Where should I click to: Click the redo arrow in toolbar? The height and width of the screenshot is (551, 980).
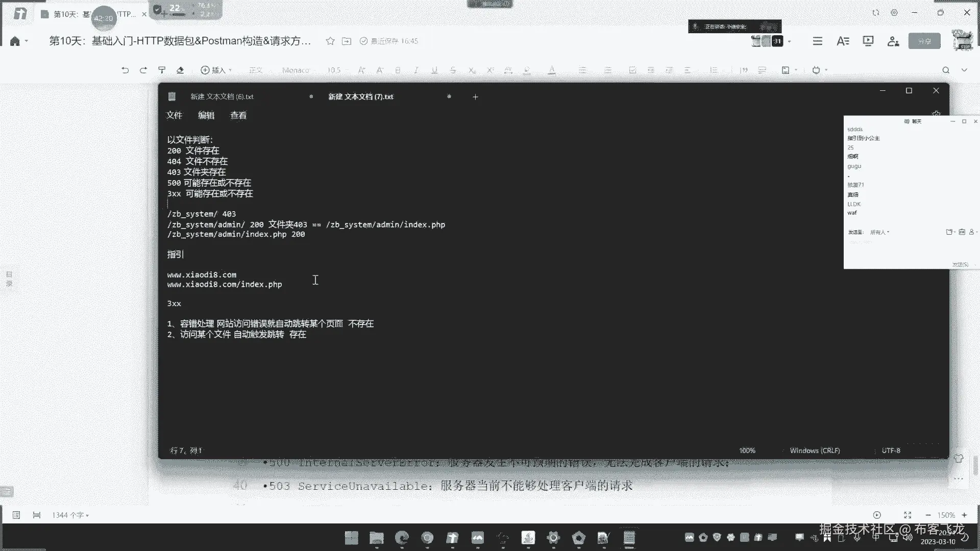(143, 70)
